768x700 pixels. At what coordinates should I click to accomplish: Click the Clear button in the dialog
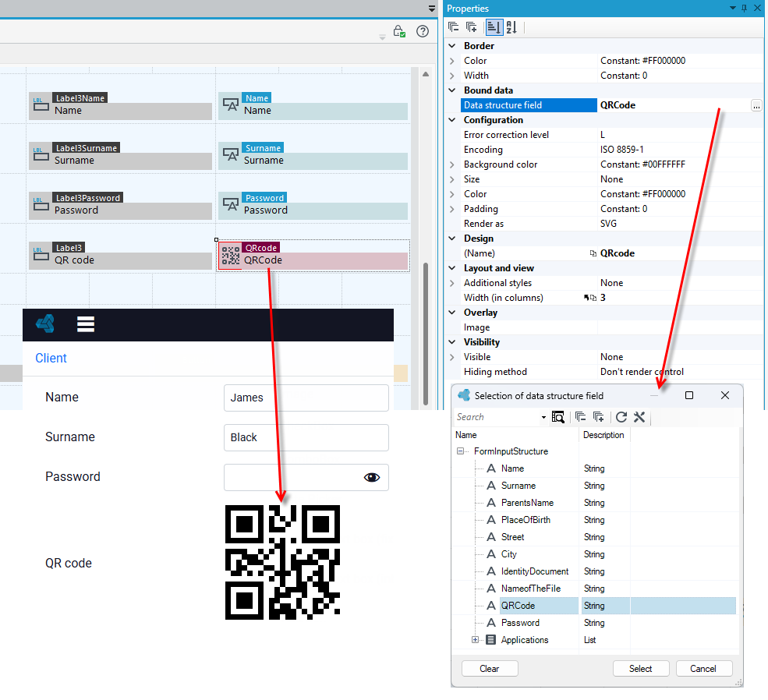[x=490, y=669]
